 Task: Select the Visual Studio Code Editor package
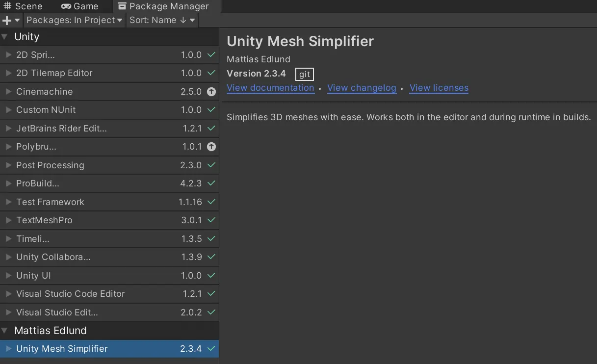point(71,294)
